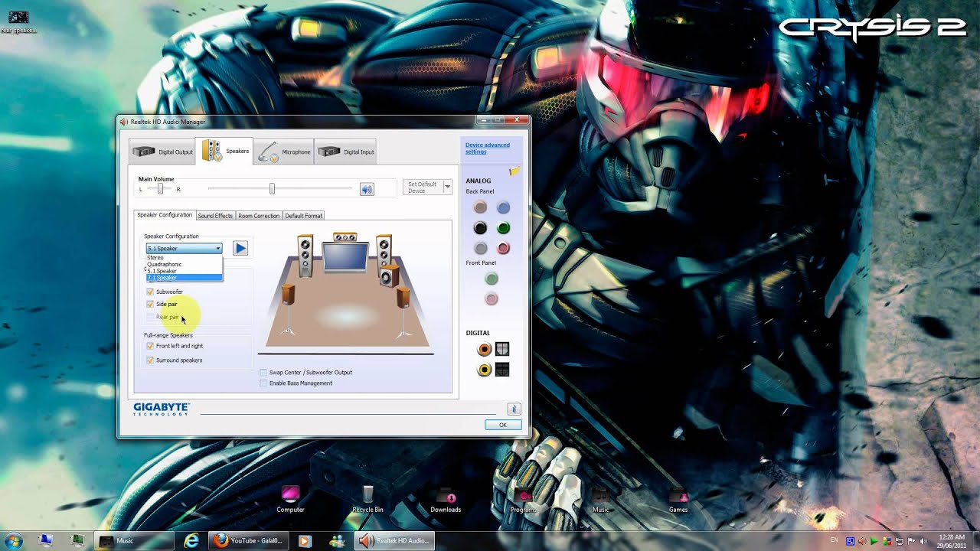Select the pink front panel jack

coord(492,299)
